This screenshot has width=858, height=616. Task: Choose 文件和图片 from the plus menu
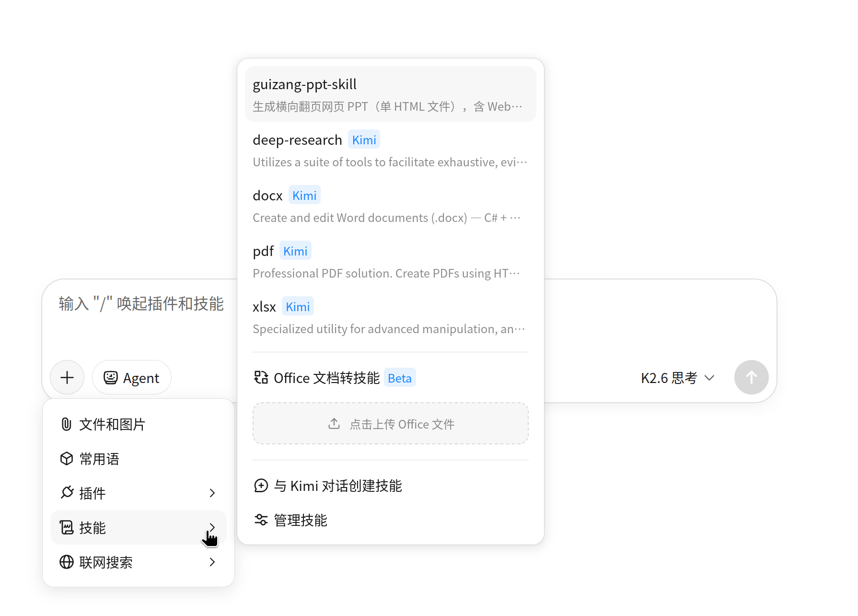pos(139,424)
